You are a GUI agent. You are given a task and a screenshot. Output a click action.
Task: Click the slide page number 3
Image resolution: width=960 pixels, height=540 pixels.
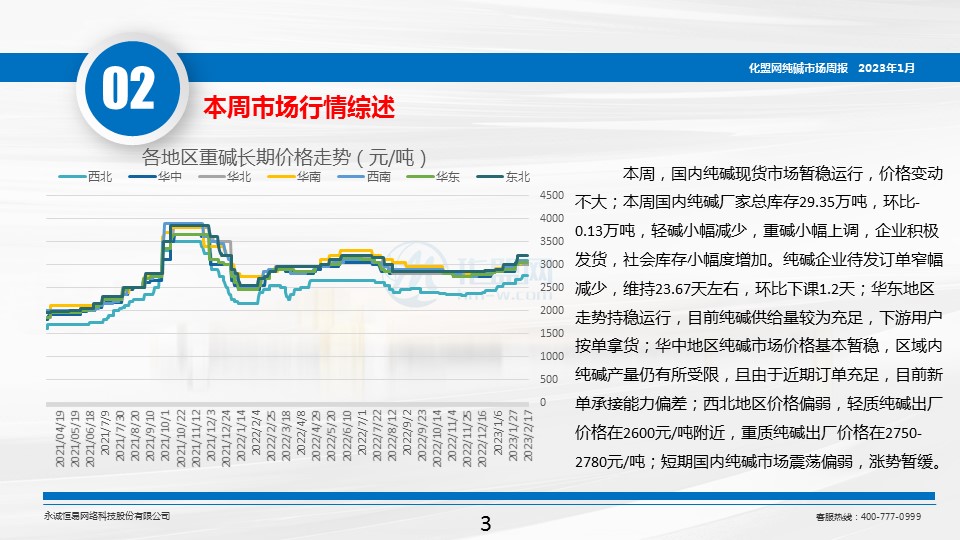[486, 523]
